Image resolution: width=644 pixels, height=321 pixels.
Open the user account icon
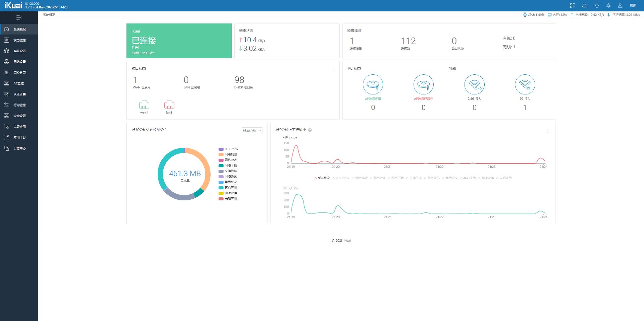(x=620, y=6)
